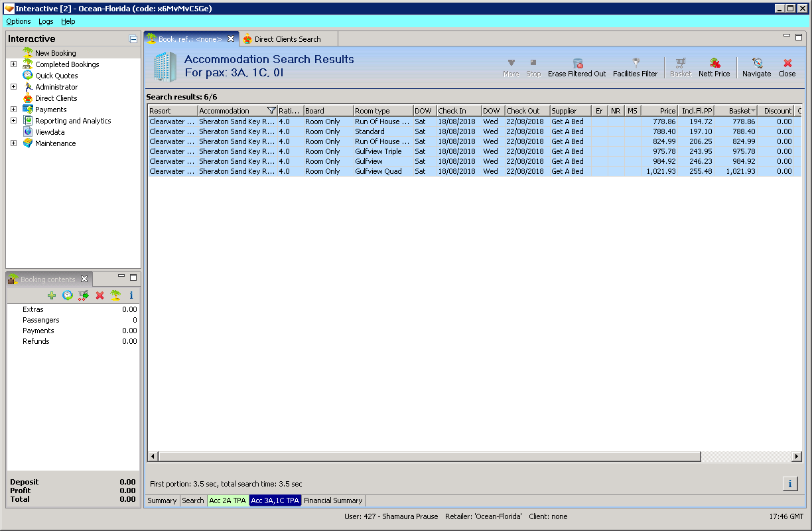Click the 246.23 Incl.Fl.PP cell

point(696,161)
